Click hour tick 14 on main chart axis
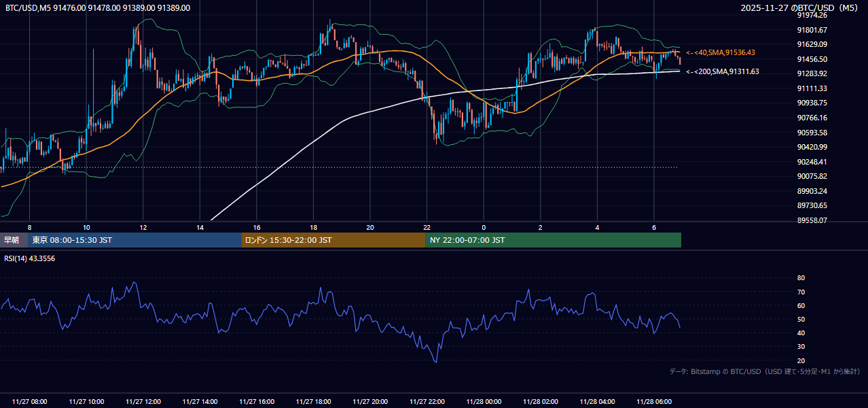The image size is (868, 408). pyautogui.click(x=200, y=227)
